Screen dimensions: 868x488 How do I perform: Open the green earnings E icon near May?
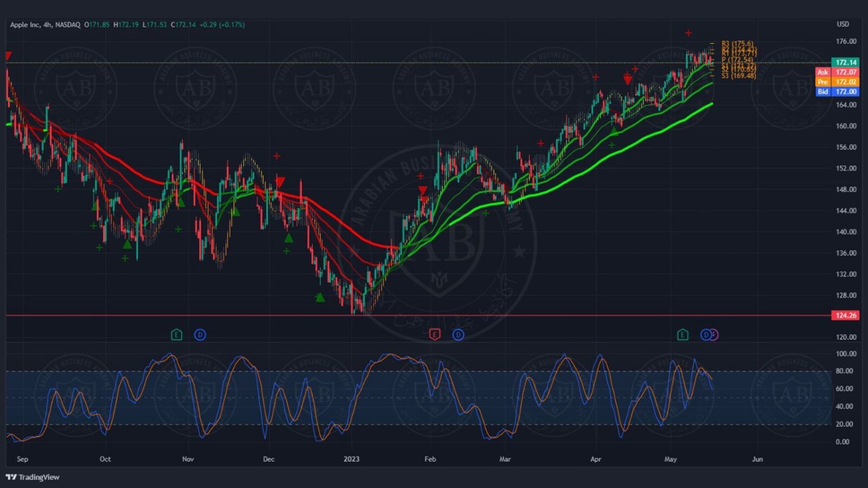coord(683,335)
